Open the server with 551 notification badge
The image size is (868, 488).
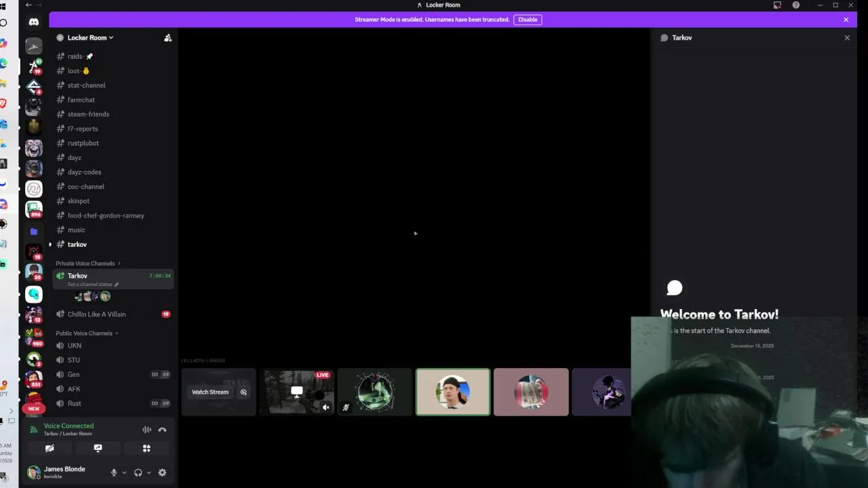[x=34, y=379]
